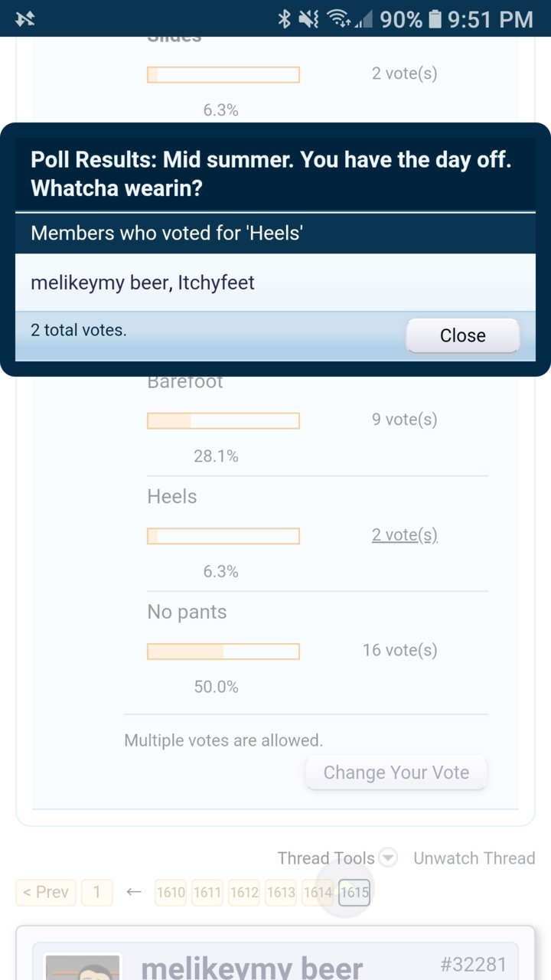Go to the Prev page

(46, 892)
